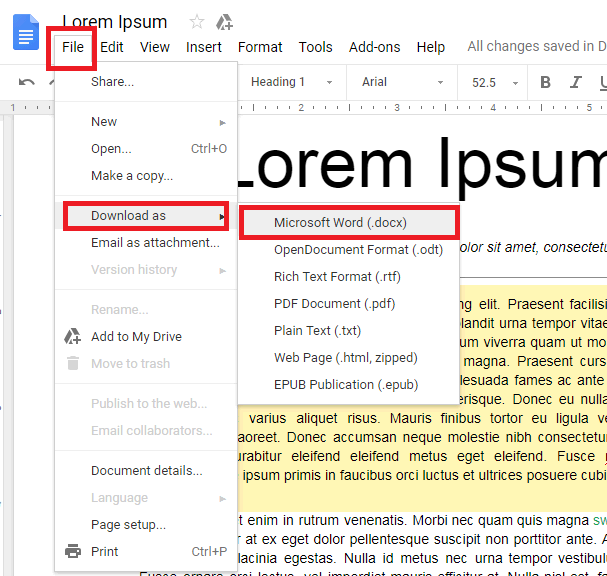Screen dimensions: 607x576
Task: Star the Lorem Ipsum document
Action: coord(197,22)
